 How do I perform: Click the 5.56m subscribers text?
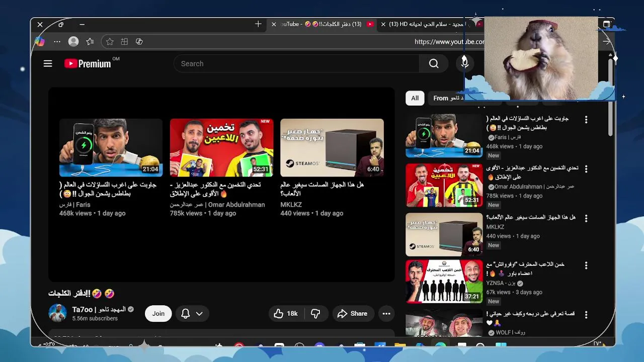95,319
